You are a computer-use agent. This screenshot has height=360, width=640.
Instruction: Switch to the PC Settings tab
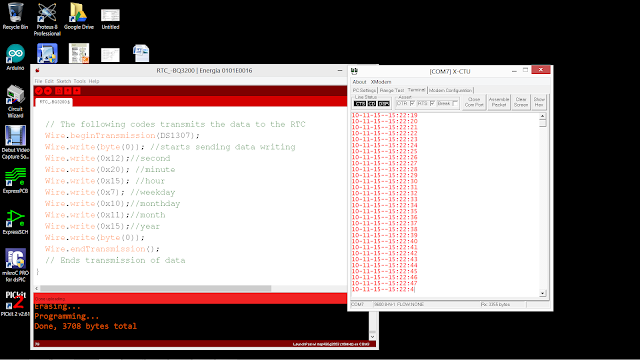pyautogui.click(x=364, y=90)
